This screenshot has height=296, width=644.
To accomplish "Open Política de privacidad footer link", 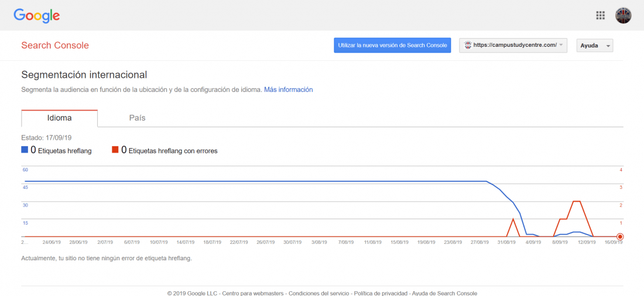I will pos(382,293).
